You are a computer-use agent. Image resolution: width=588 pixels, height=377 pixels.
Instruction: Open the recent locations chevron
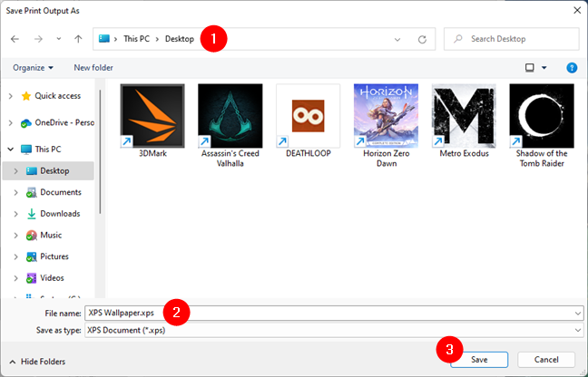click(x=58, y=39)
